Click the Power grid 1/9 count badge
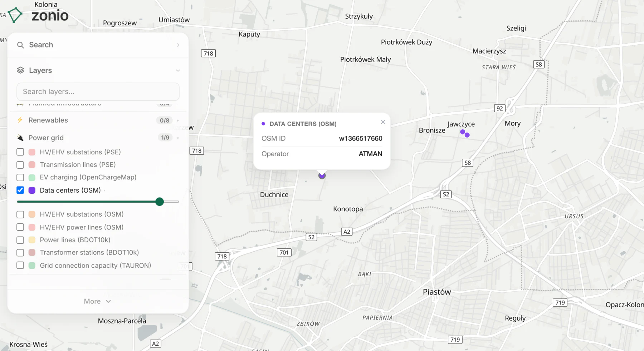The height and width of the screenshot is (351, 644). 165,138
